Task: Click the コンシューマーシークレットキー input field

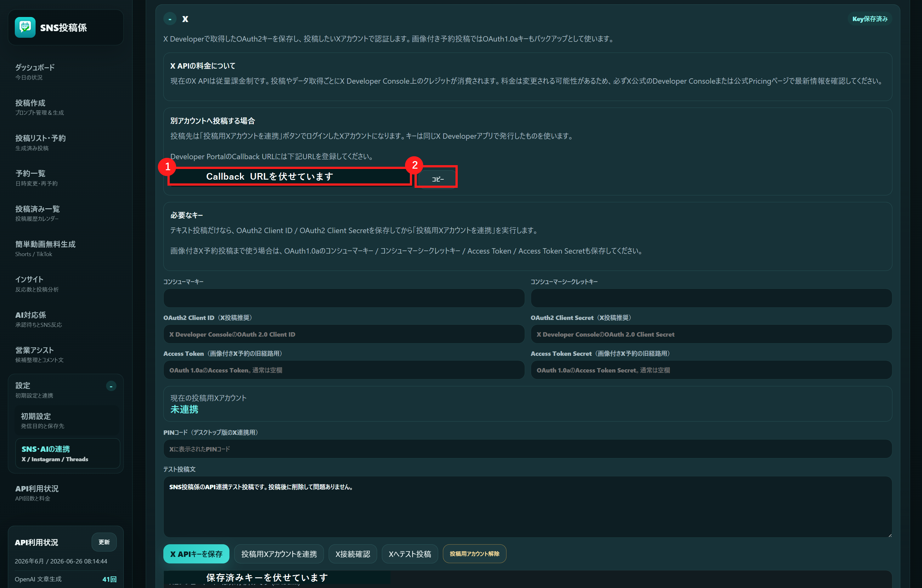Action: pyautogui.click(x=711, y=298)
